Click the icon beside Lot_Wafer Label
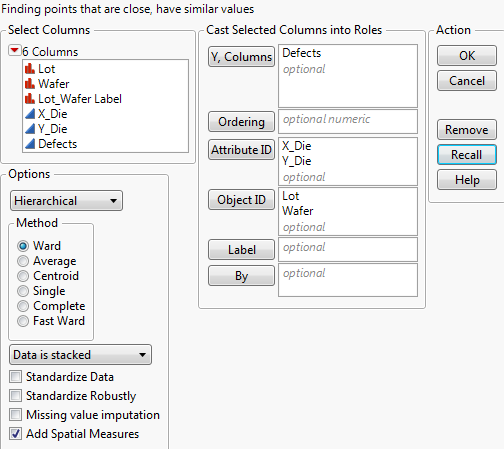 [30, 99]
